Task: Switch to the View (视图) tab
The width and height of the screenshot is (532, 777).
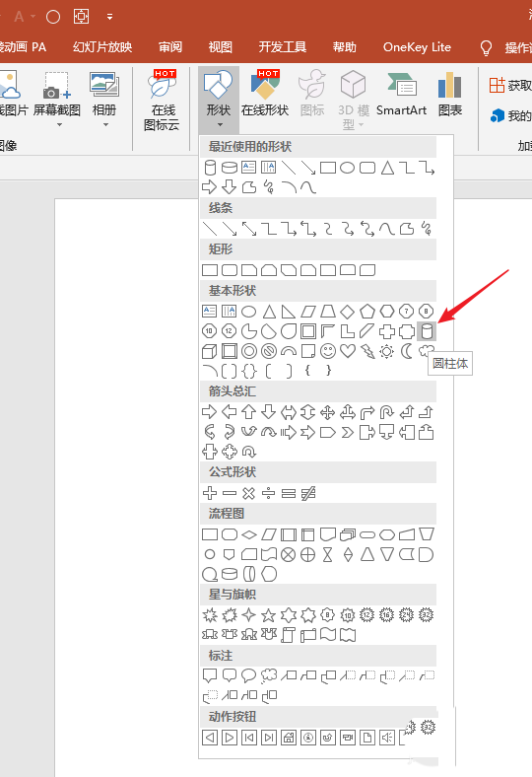Action: (221, 47)
